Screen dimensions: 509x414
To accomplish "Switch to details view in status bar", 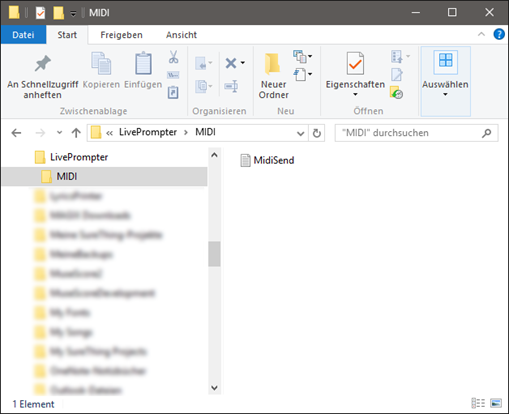I will pos(478,403).
